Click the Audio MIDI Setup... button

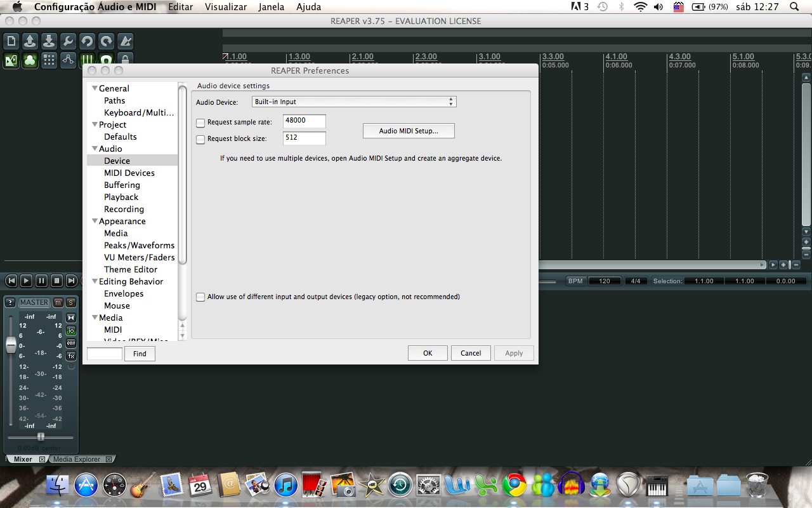coord(409,131)
